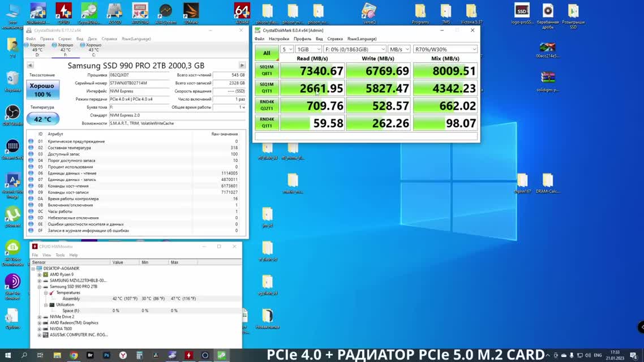
Task: Open Настройки menu in CrystalDiskMark
Action: [279, 38]
